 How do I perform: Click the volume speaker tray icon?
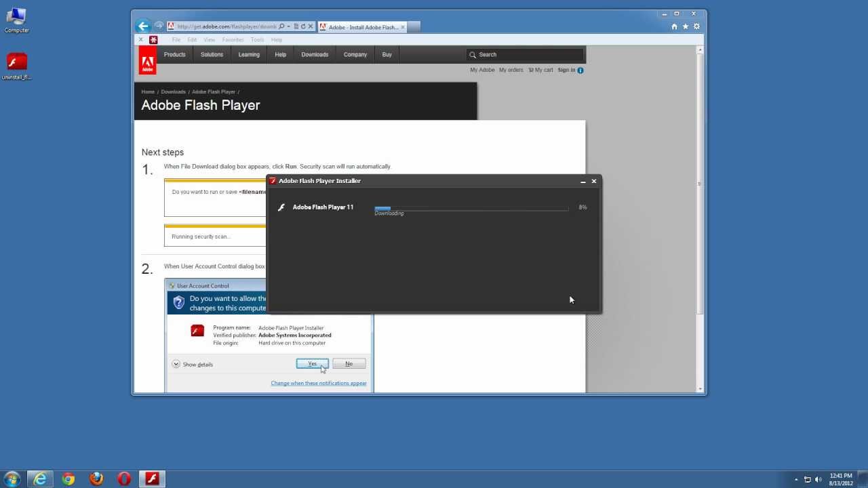(x=818, y=479)
